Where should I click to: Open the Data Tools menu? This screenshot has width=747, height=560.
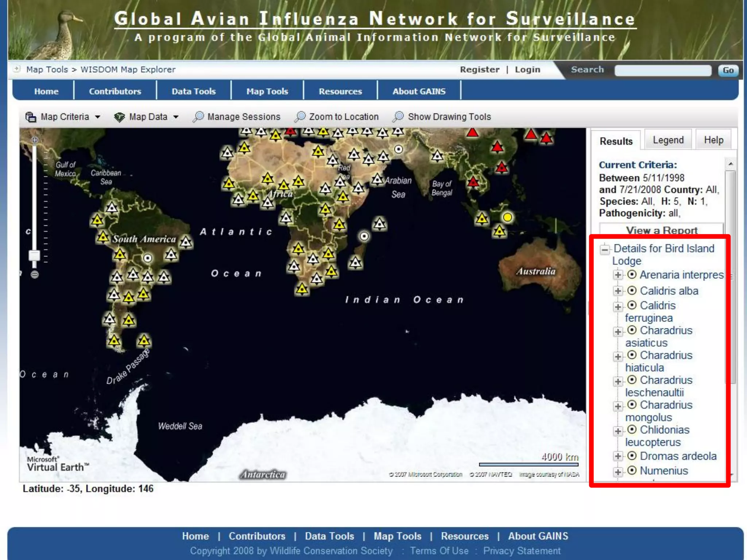click(x=194, y=91)
